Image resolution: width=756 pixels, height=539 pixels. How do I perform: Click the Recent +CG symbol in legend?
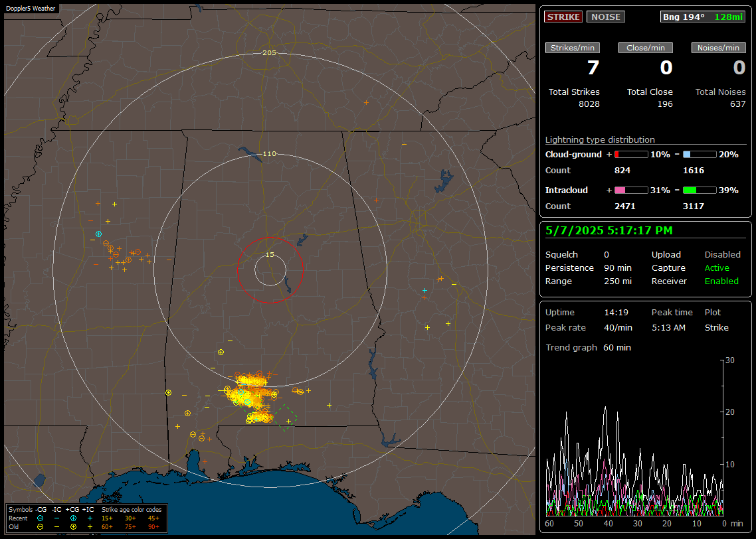[73, 518]
